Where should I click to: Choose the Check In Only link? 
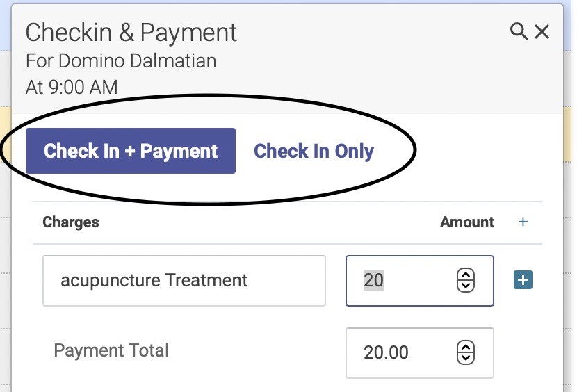314,151
